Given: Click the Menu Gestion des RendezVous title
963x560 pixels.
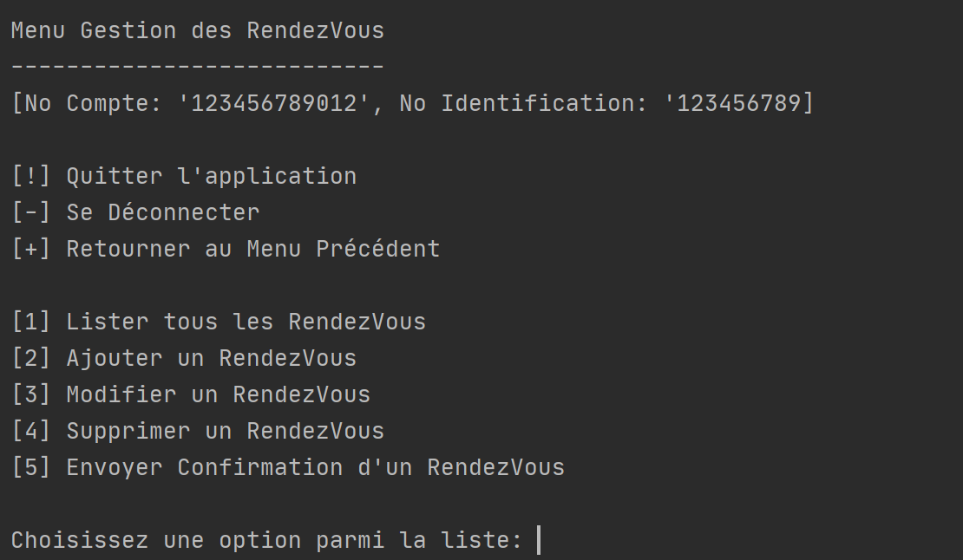Looking at the screenshot, I should click(198, 30).
